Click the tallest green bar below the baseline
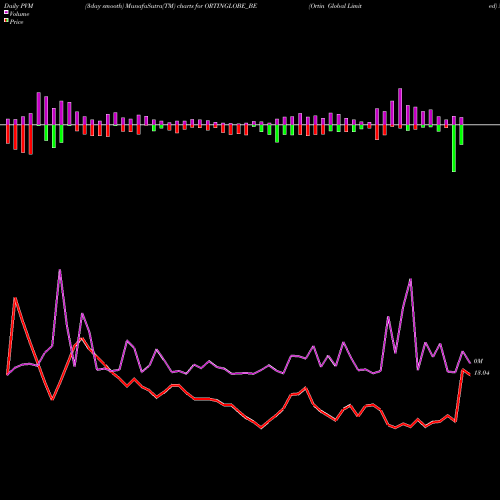The width and height of the screenshot is (500, 500). tap(454, 148)
